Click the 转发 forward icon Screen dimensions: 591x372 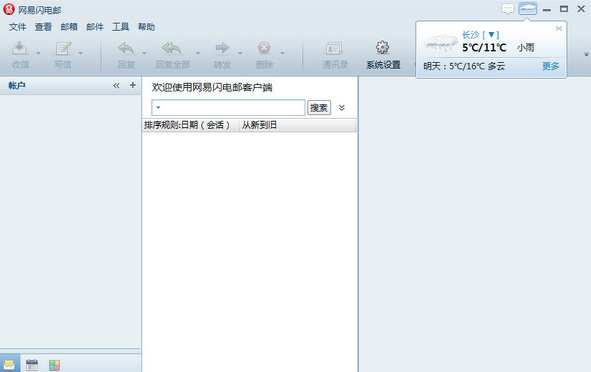222,48
